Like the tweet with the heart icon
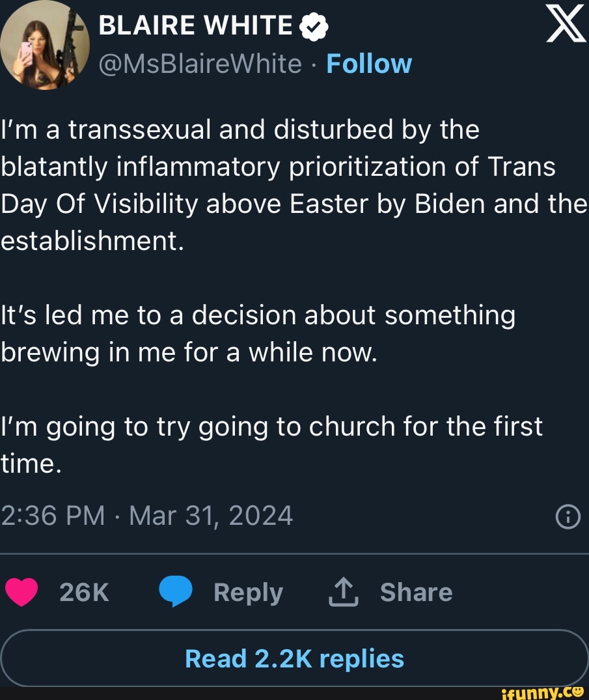The height and width of the screenshot is (700, 589). coord(22,593)
